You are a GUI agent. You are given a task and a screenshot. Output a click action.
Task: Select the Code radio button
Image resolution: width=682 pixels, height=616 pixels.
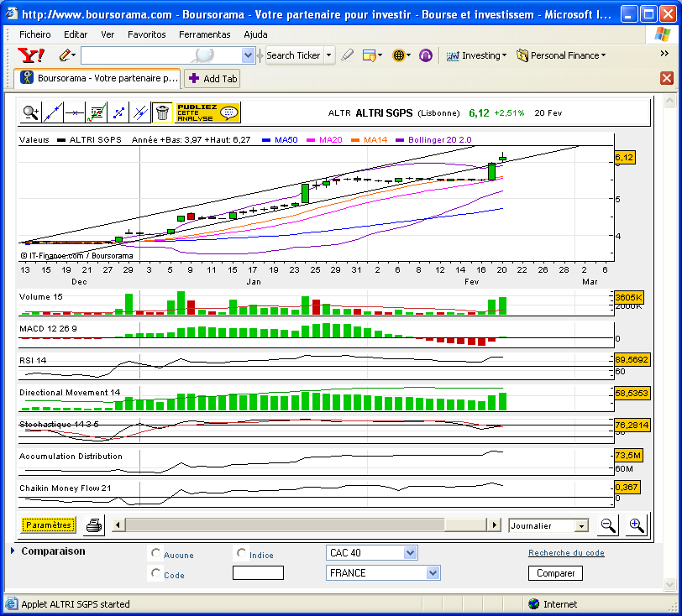[x=155, y=573]
